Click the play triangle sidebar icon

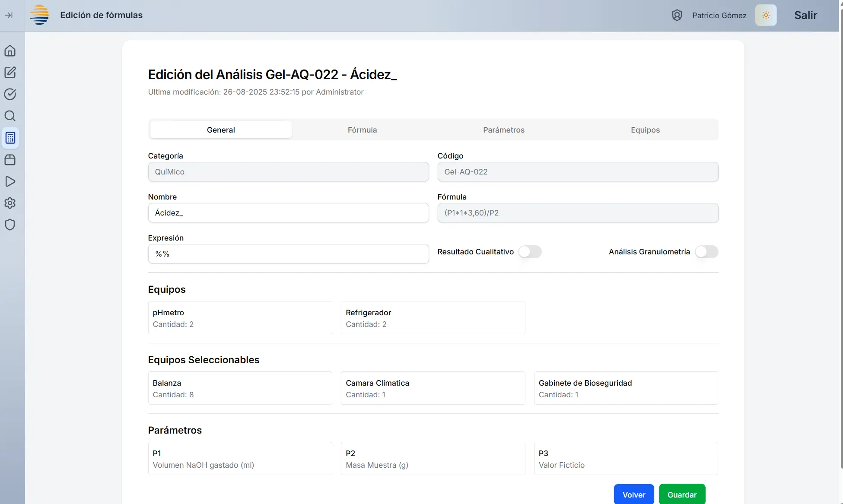pos(10,181)
